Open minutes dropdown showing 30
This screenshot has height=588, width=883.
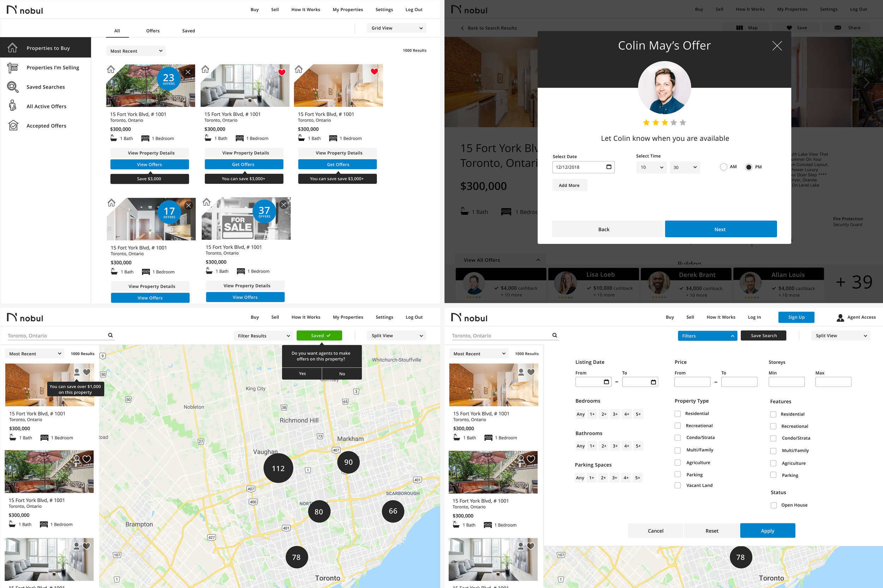tap(685, 167)
